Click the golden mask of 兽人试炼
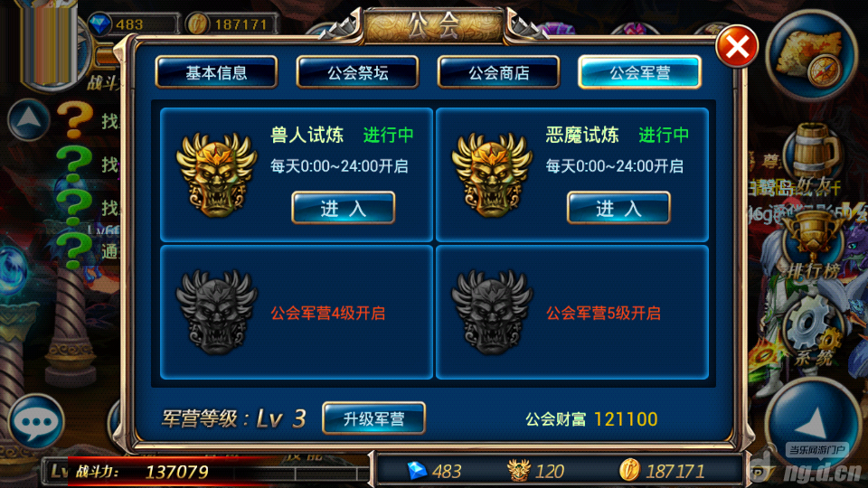The image size is (868, 488). click(x=216, y=174)
